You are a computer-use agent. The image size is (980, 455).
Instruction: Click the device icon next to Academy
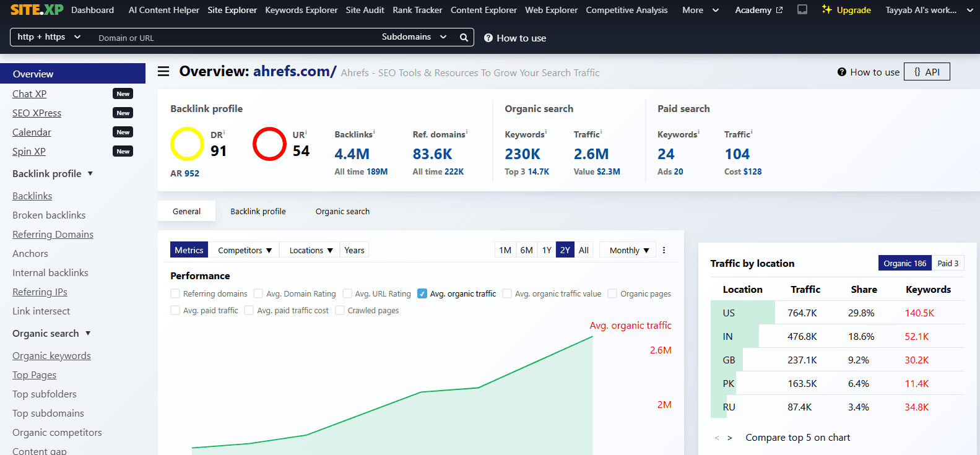coord(802,9)
